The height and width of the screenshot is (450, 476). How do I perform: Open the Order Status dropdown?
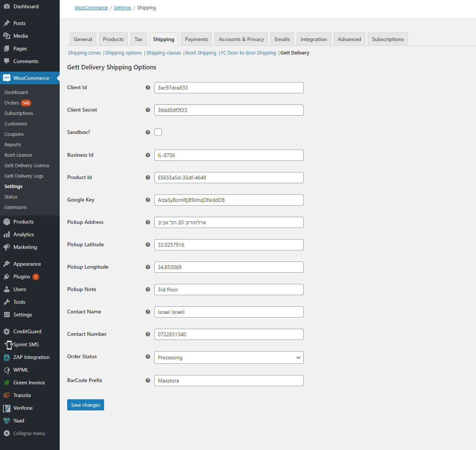coord(229,357)
